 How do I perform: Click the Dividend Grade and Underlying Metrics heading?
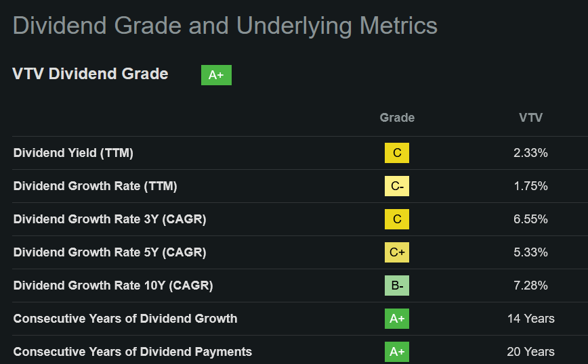tap(225, 26)
